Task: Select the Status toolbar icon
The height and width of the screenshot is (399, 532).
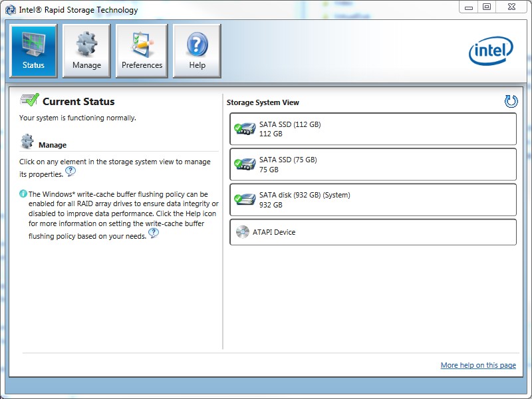Action: pyautogui.click(x=33, y=50)
